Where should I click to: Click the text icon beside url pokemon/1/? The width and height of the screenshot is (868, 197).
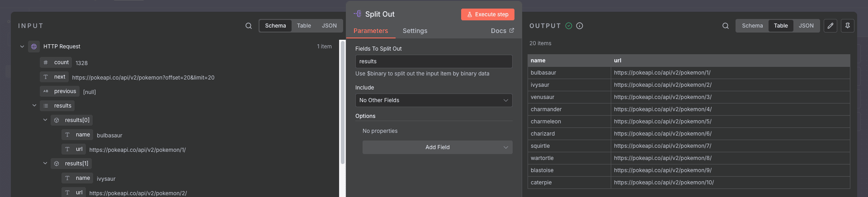pos(67,149)
